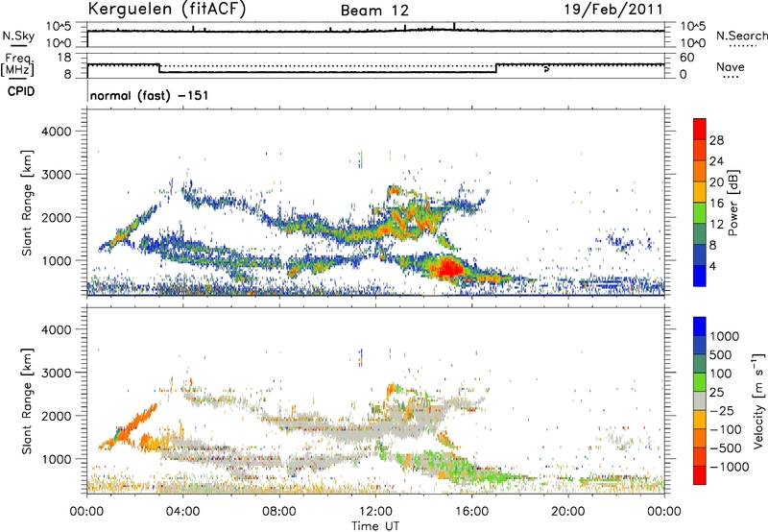The height and width of the screenshot is (532, 768).
Task: Click the '-100' tick on velocity colorbar
Action: pyautogui.click(x=725, y=429)
